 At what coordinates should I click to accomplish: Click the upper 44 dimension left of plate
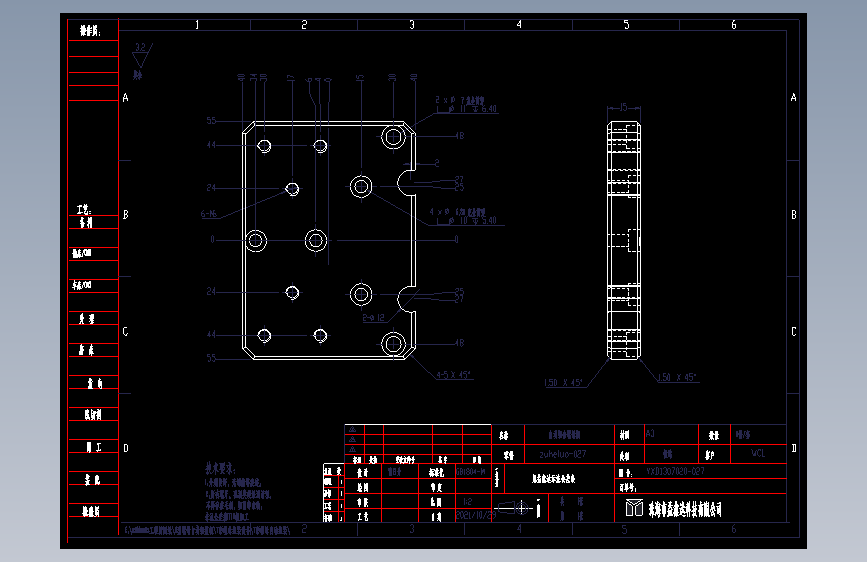click(x=211, y=145)
